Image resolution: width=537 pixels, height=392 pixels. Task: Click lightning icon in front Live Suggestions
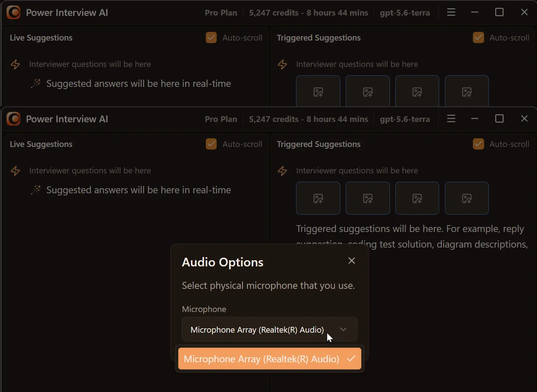(x=15, y=171)
